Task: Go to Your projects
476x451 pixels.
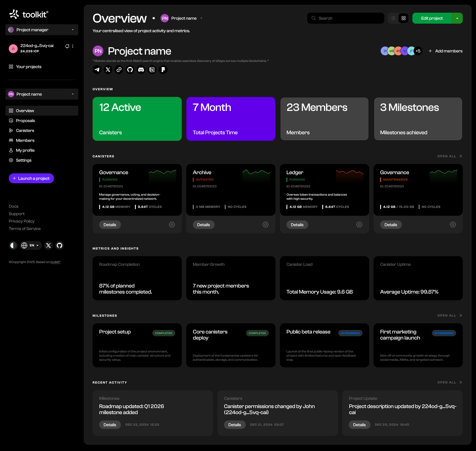Action: click(25, 67)
